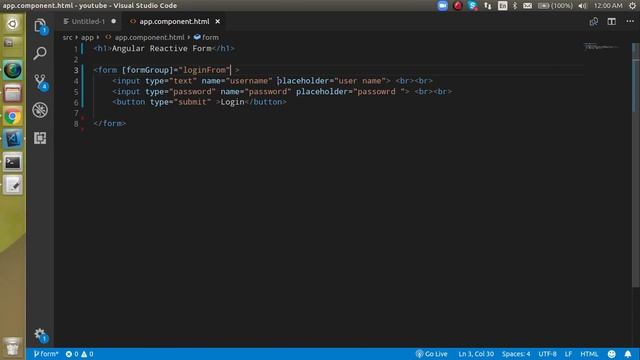Click the "loginFrom" string on line 3

click(204, 70)
